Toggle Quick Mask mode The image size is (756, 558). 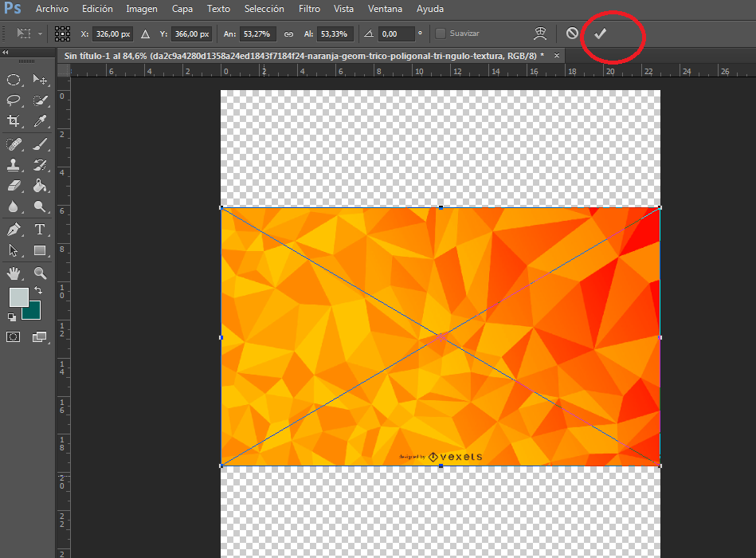(13, 336)
